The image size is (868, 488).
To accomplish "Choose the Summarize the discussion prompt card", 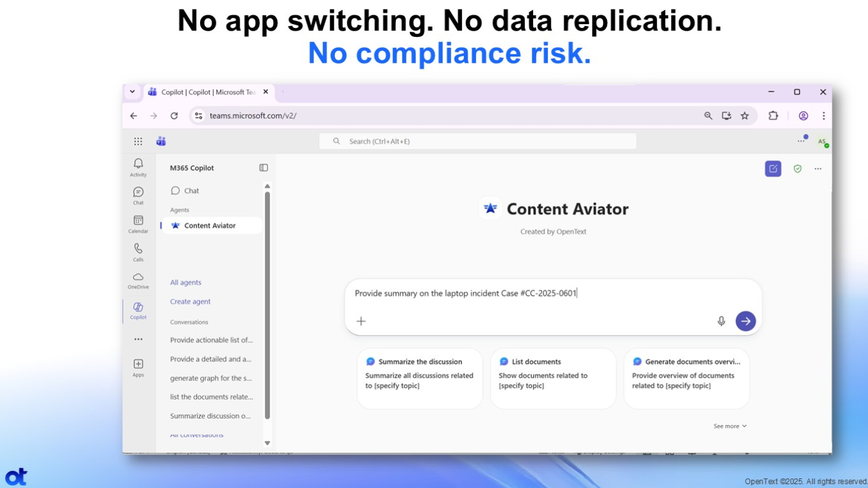I will pyautogui.click(x=420, y=378).
